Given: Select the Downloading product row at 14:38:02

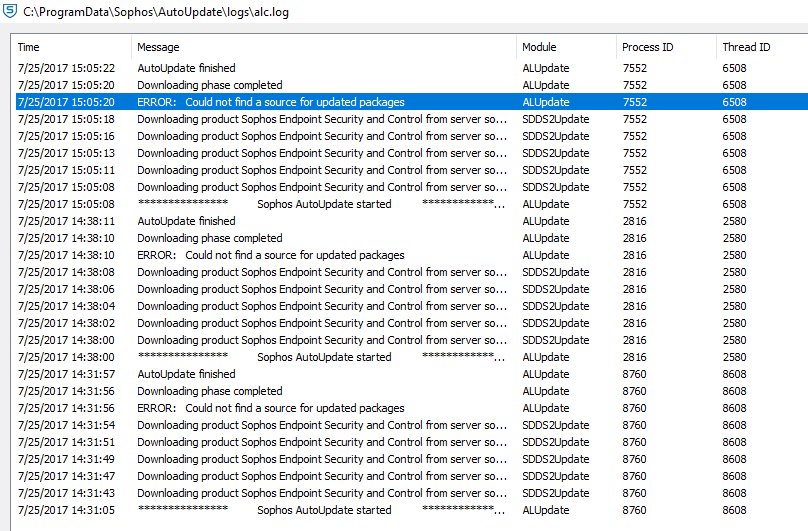Looking at the screenshot, I should 412,323.
